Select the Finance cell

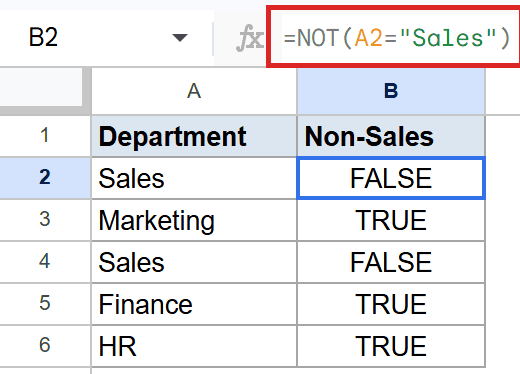[194, 304]
